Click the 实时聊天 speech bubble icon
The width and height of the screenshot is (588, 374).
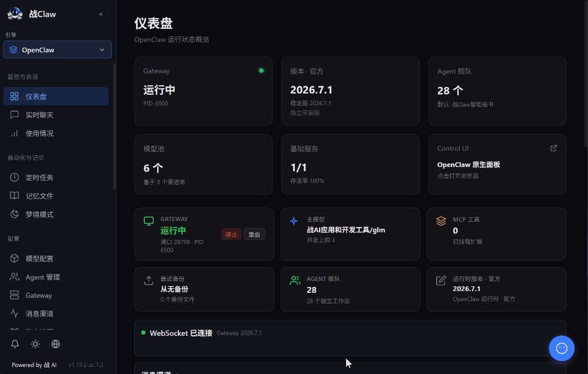point(14,115)
